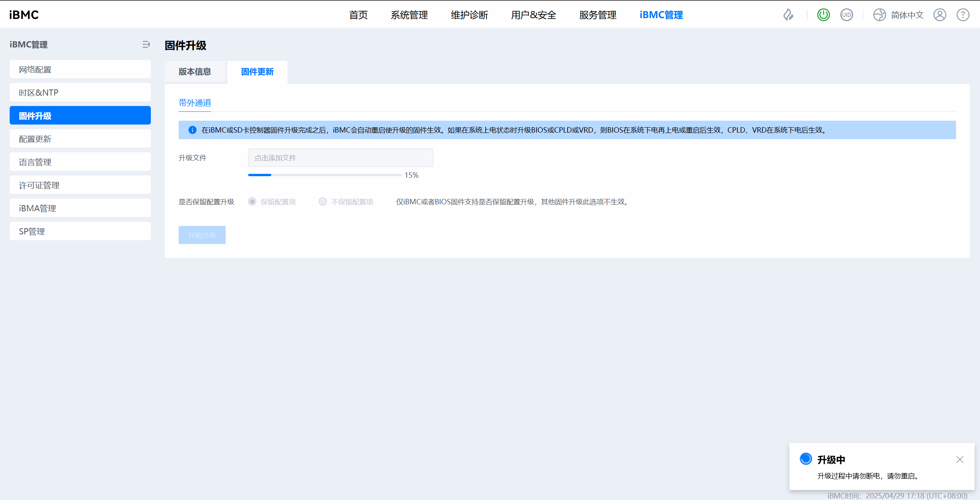Click the globe language icon

coord(880,15)
